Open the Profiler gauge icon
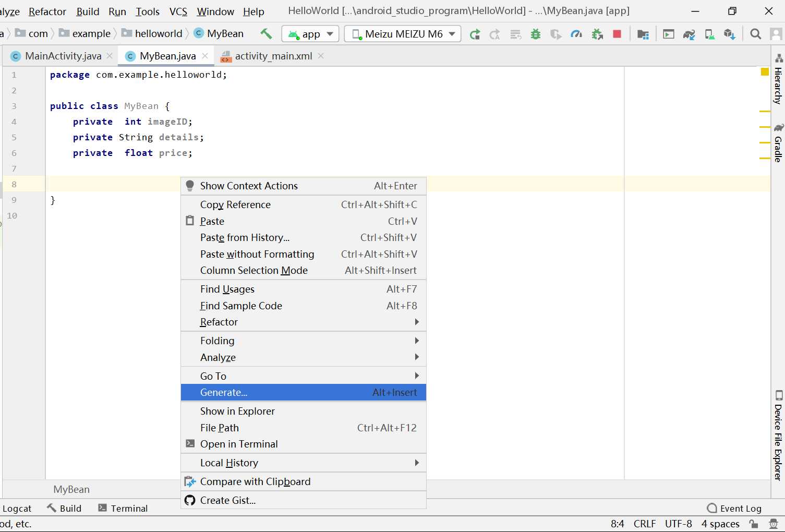This screenshot has height=532, width=785. [x=576, y=34]
